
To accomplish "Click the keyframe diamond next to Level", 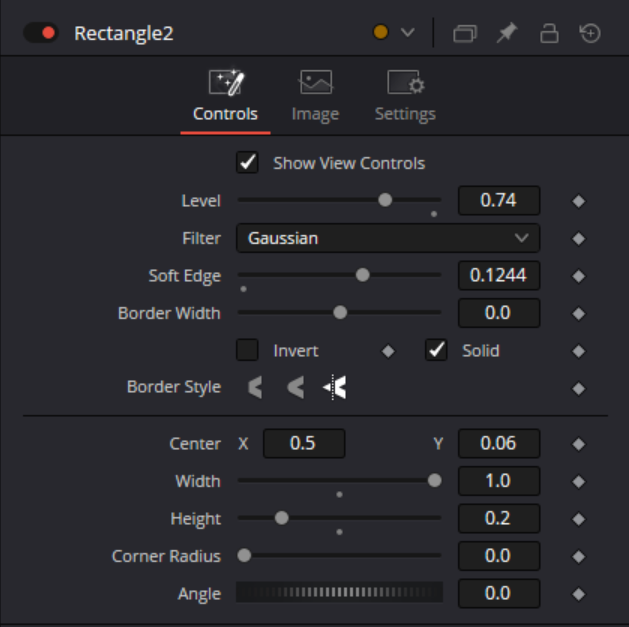I will point(578,201).
